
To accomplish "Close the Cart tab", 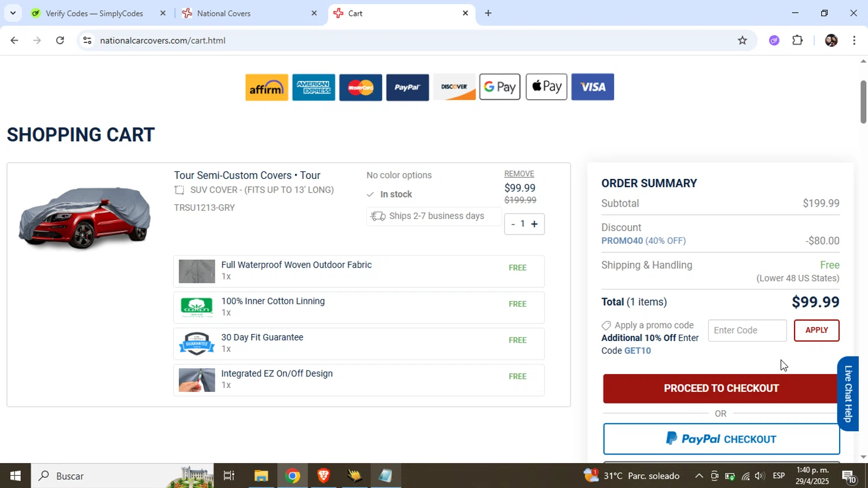I will (465, 13).
